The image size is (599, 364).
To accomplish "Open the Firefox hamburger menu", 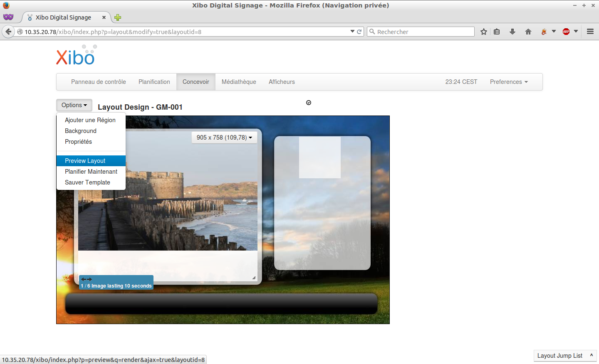I will pos(590,32).
